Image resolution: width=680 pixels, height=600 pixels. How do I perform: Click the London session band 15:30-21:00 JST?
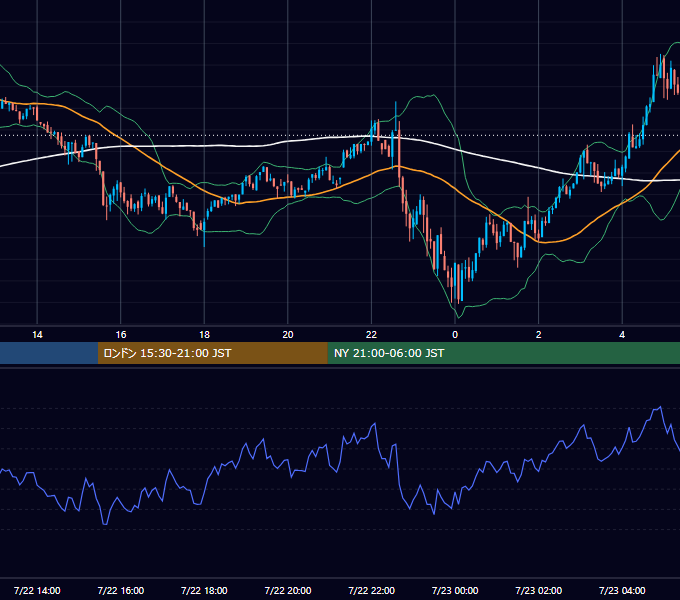[x=212, y=353]
